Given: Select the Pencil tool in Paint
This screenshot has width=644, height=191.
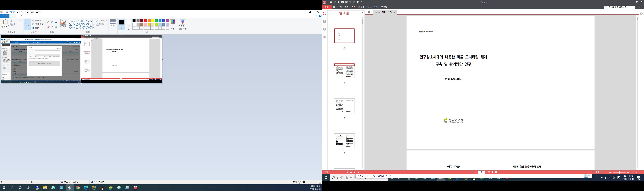Looking at the screenshot, I should (48, 22).
